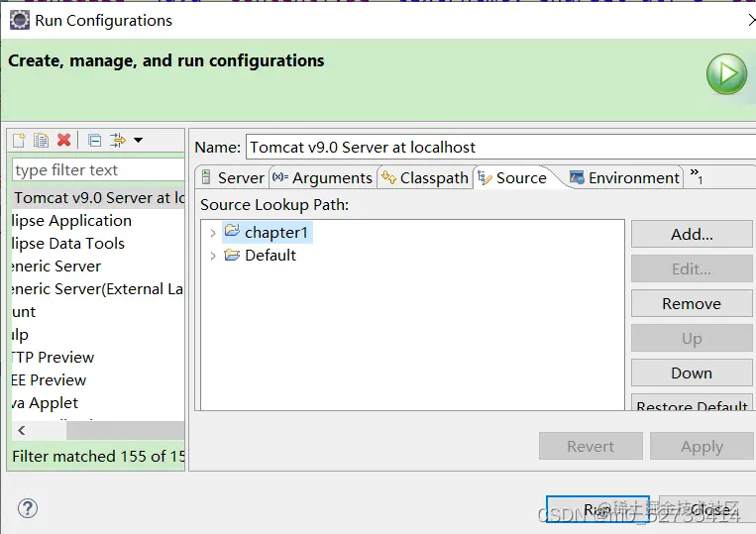Click the Name field with Tomcat v9.0 text

click(x=501, y=147)
